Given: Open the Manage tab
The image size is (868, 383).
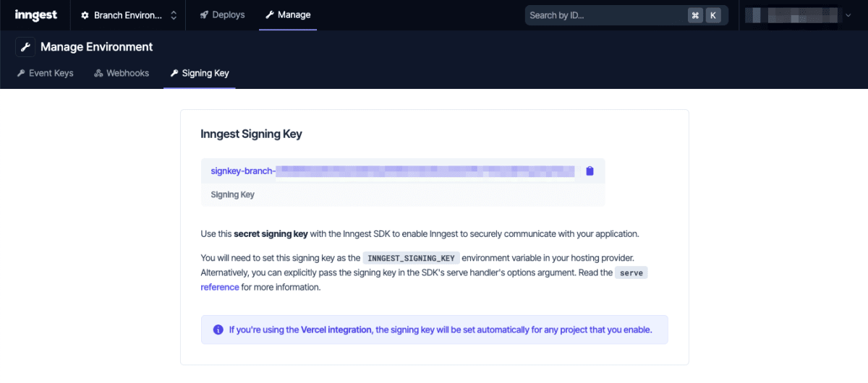Looking at the screenshot, I should pos(288,15).
